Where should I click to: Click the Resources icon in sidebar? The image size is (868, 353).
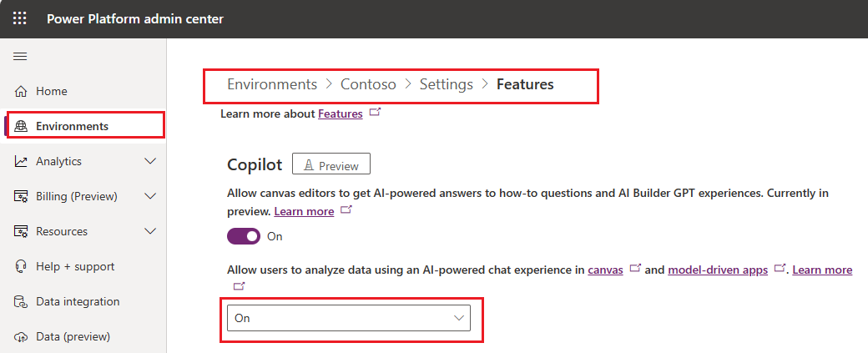coord(22,231)
